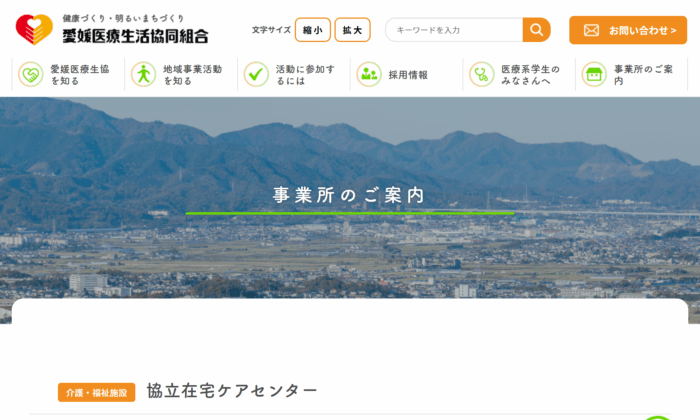Open 地域事業活動を知る menu

click(181, 75)
